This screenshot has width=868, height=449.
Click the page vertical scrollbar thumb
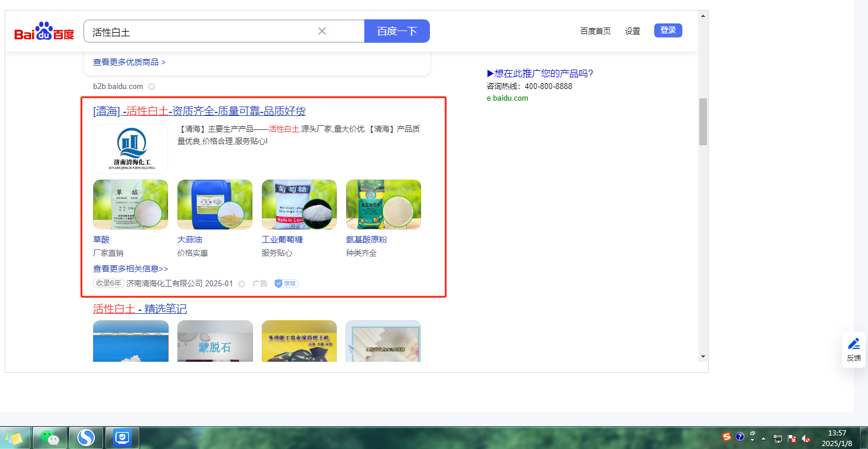[x=703, y=122]
